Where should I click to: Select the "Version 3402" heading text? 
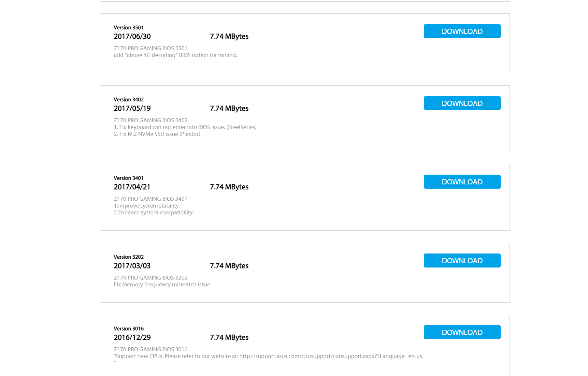point(128,100)
